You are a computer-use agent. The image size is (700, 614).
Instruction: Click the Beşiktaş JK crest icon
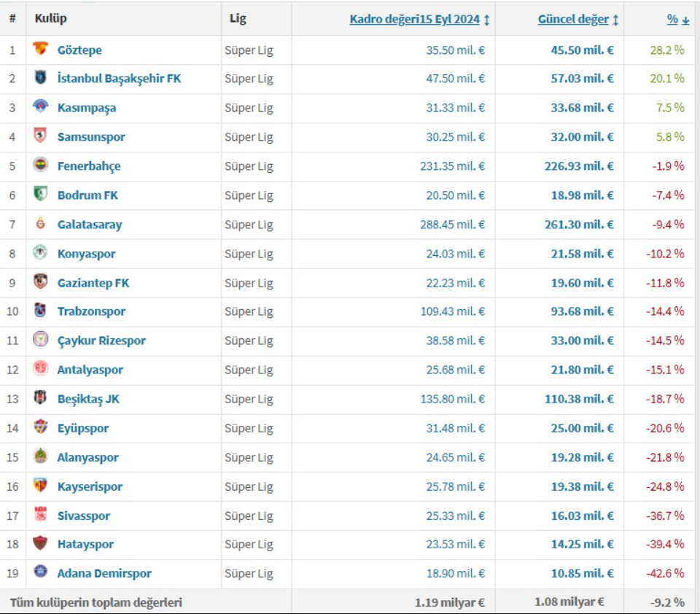pos(41,397)
